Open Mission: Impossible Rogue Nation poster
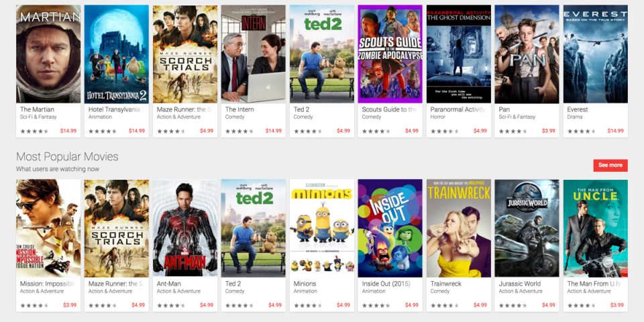This screenshot has height=322, width=644. tap(48, 228)
